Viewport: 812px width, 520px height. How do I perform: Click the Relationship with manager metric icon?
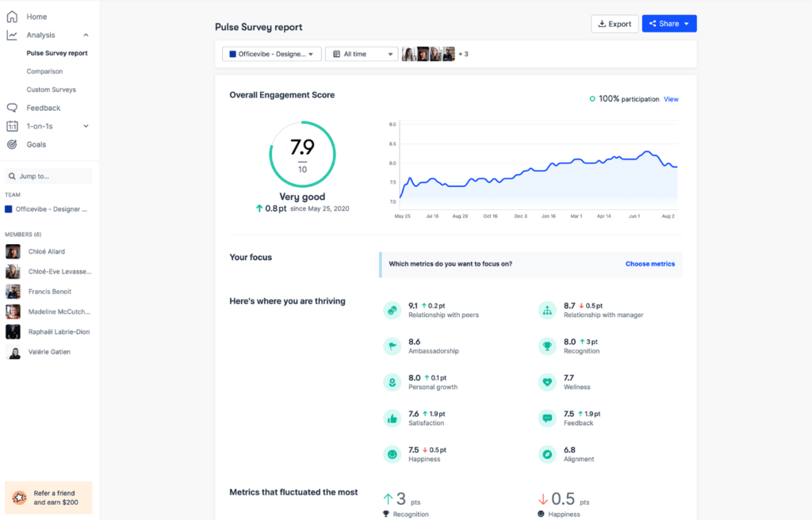[547, 310]
